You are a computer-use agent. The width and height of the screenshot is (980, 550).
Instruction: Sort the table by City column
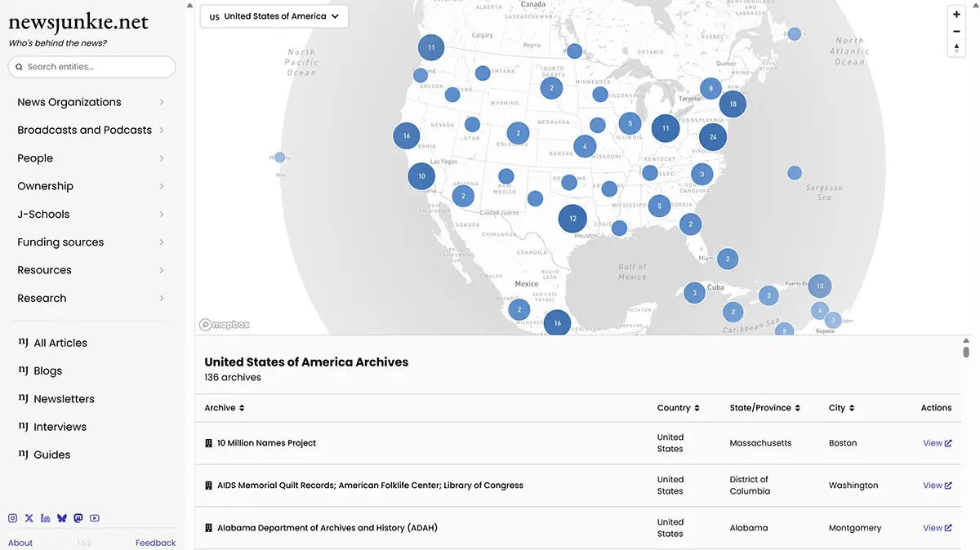click(x=841, y=408)
